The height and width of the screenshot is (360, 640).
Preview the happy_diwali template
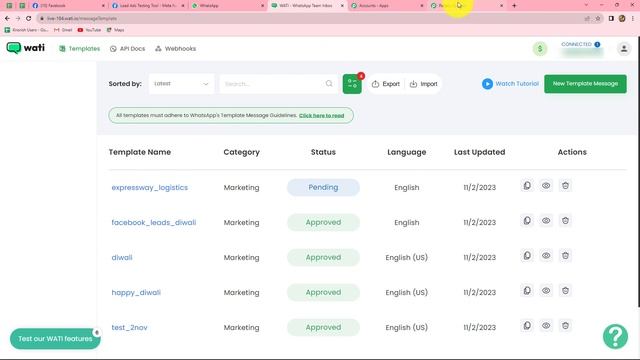[x=546, y=291]
